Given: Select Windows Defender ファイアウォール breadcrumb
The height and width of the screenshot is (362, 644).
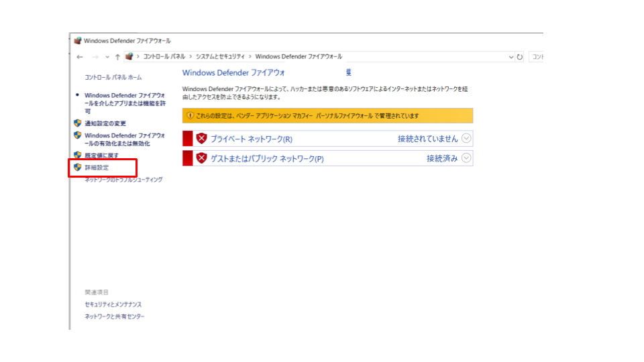Looking at the screenshot, I should [x=299, y=56].
